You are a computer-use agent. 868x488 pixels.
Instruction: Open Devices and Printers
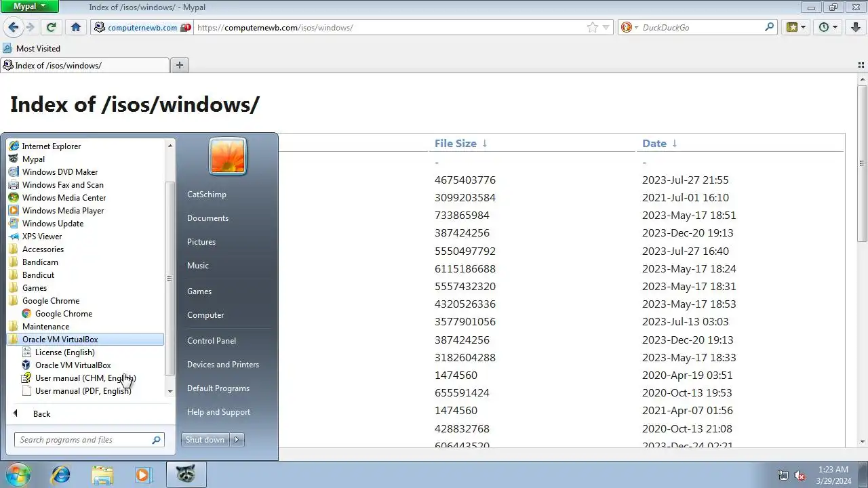click(x=227, y=365)
